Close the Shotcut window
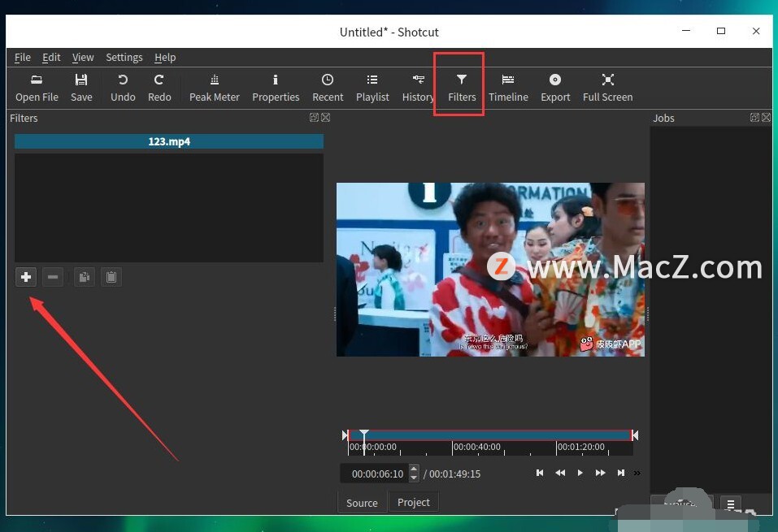This screenshot has width=778, height=532. click(x=756, y=31)
